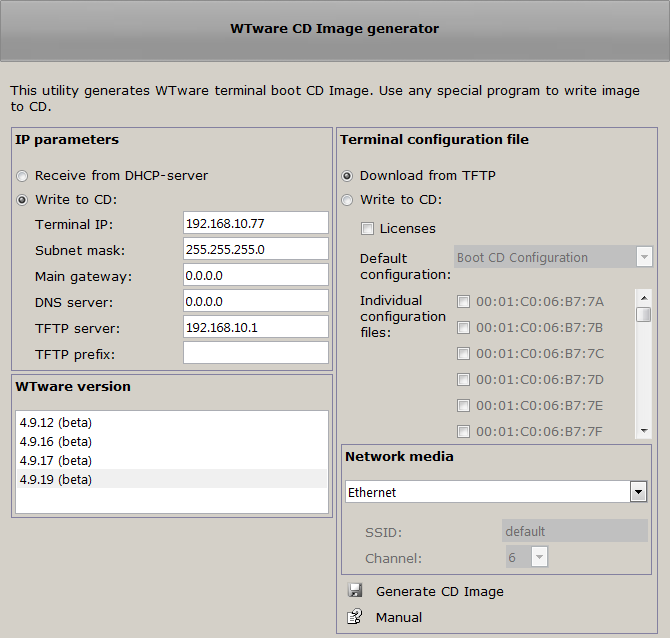Open the Manual link
The height and width of the screenshot is (638, 670).
(399, 617)
